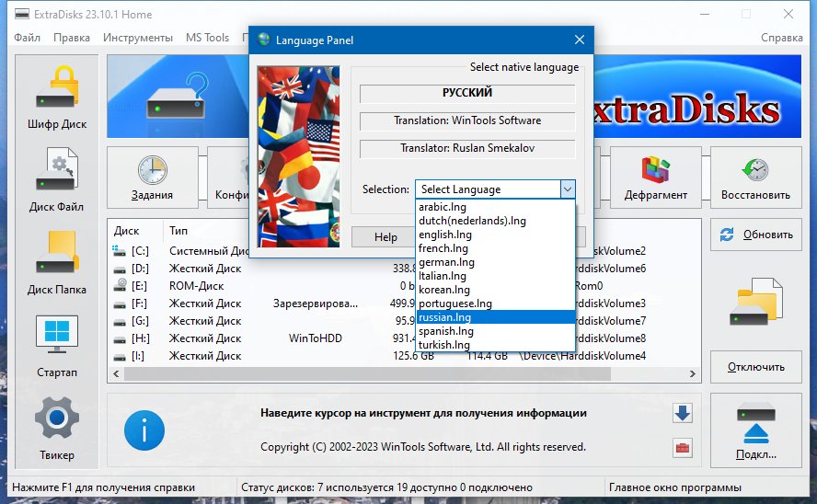The height and width of the screenshot is (504, 817).
Task: Click the Диск column header
Action: pos(135,231)
